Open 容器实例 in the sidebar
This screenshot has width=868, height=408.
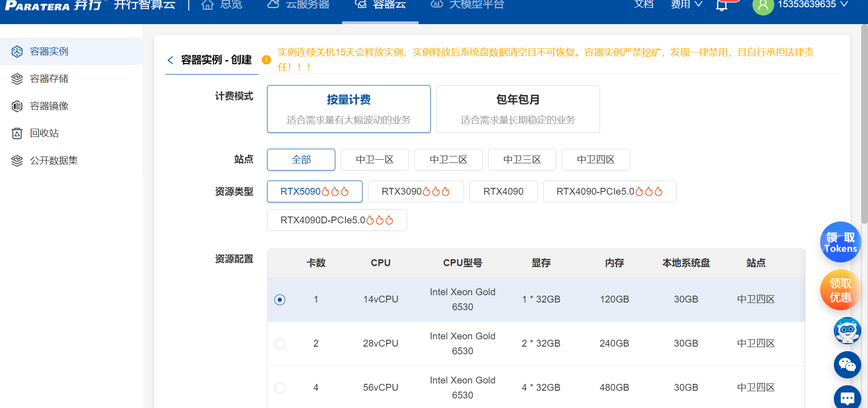[71, 51]
